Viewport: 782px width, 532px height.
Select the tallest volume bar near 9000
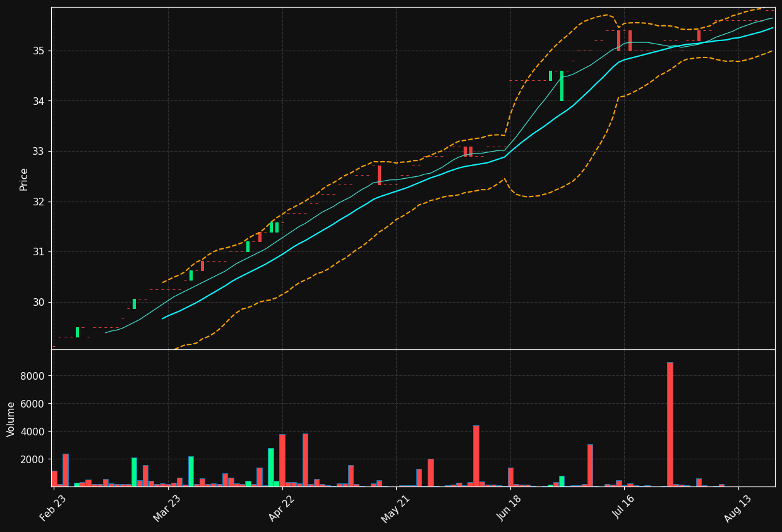point(670,424)
